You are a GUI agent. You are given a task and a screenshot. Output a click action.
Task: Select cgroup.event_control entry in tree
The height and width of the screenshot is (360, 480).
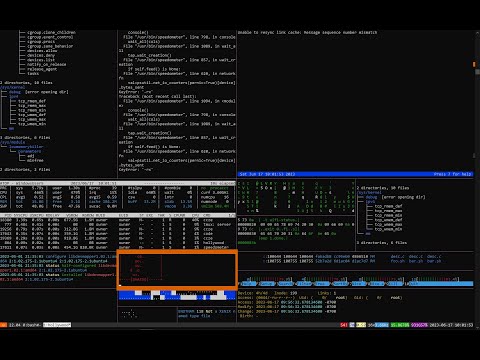tap(50, 37)
